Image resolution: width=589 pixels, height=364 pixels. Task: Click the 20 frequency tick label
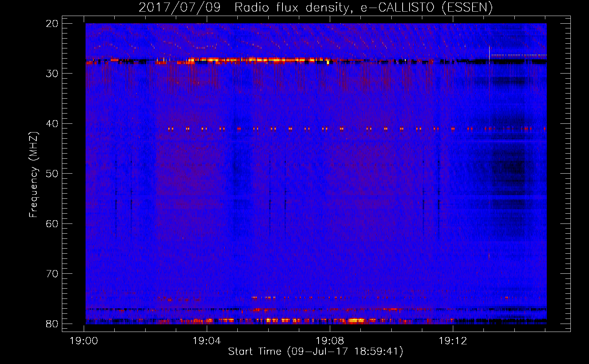click(x=52, y=24)
